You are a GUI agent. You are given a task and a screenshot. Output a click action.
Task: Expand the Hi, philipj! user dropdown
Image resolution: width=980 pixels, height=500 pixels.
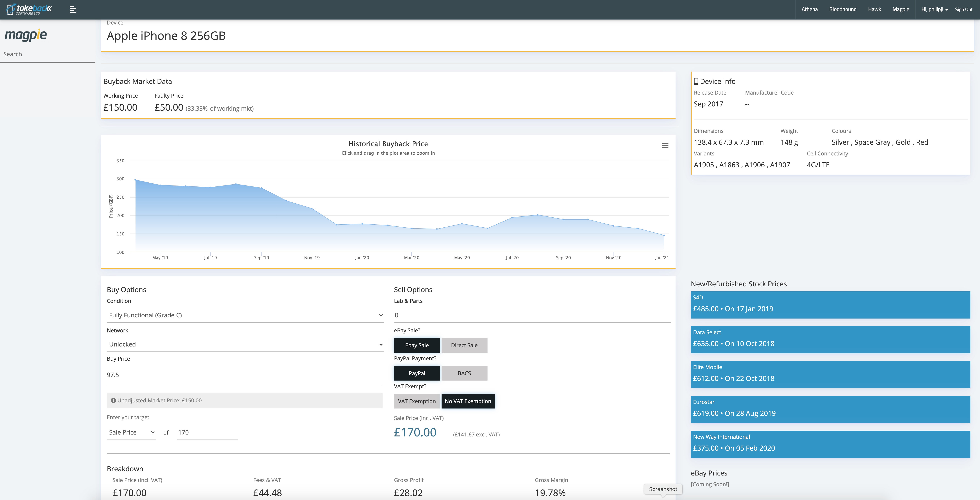pyautogui.click(x=934, y=10)
